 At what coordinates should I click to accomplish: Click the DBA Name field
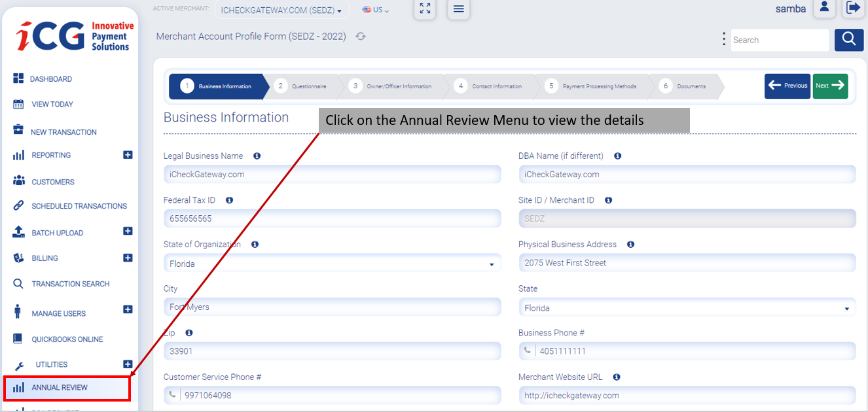coord(687,175)
